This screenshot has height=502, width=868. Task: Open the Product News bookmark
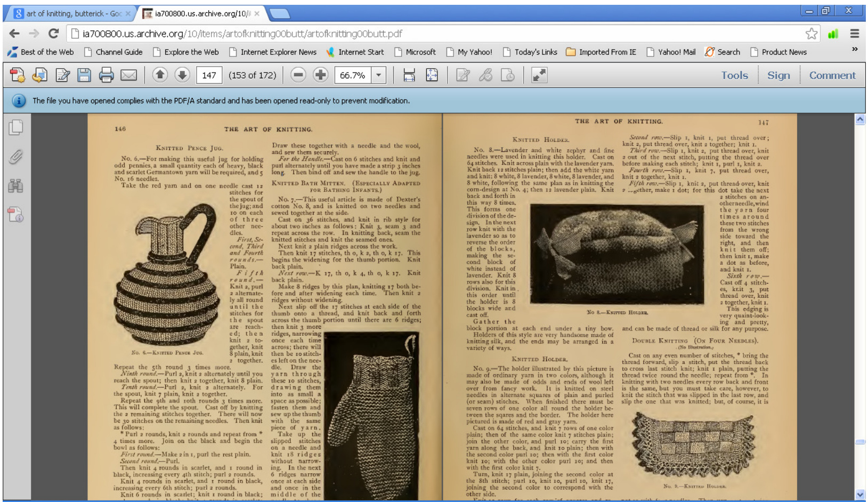pyautogui.click(x=778, y=52)
